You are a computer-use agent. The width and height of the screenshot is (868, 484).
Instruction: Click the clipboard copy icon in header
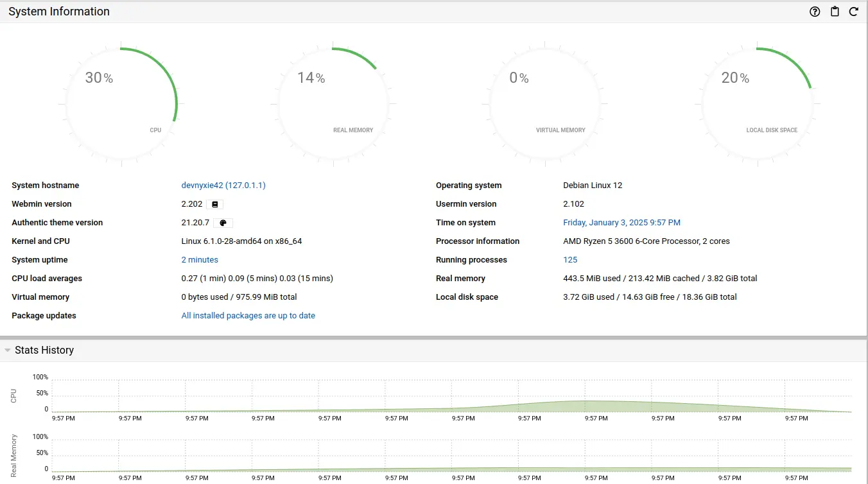click(835, 12)
